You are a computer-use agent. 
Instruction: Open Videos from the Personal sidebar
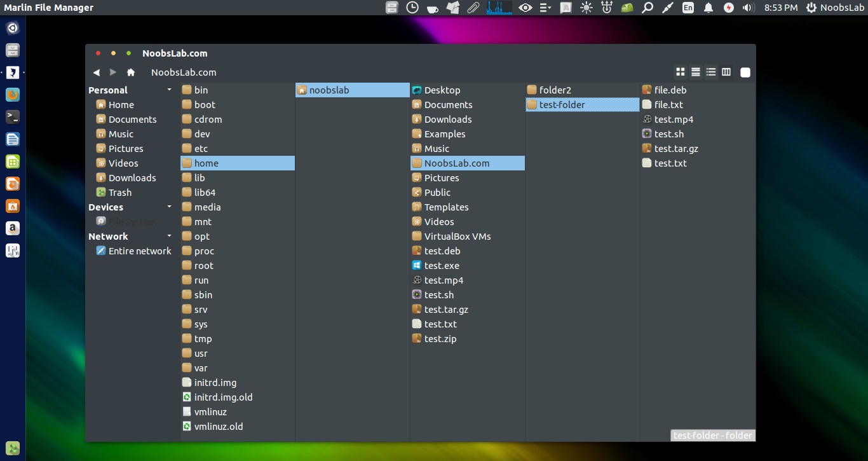[117, 163]
